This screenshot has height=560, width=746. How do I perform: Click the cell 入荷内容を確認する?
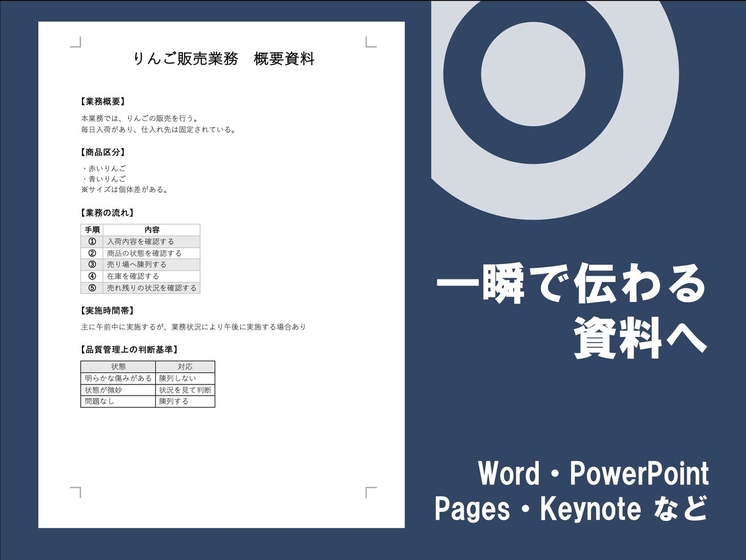[152, 241]
